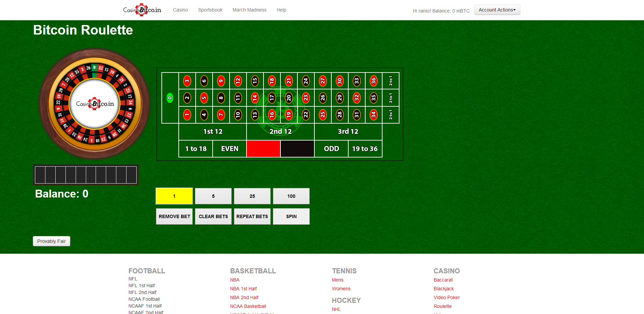Bet on black number 8 chip
This screenshot has width=644, height=314.
(221, 98)
